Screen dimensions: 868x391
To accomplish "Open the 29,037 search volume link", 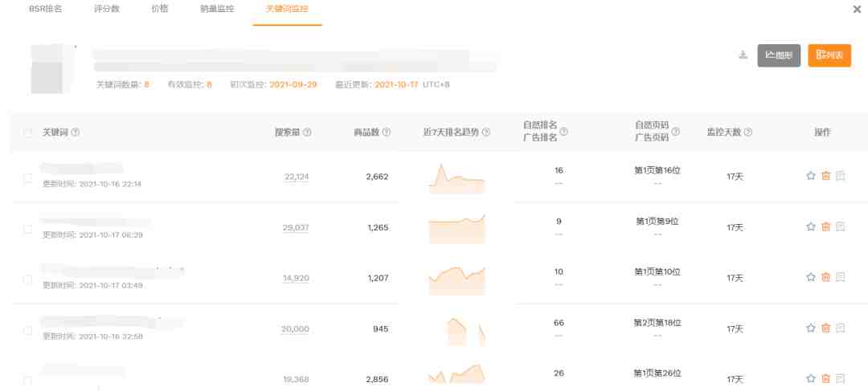I will (x=296, y=227).
